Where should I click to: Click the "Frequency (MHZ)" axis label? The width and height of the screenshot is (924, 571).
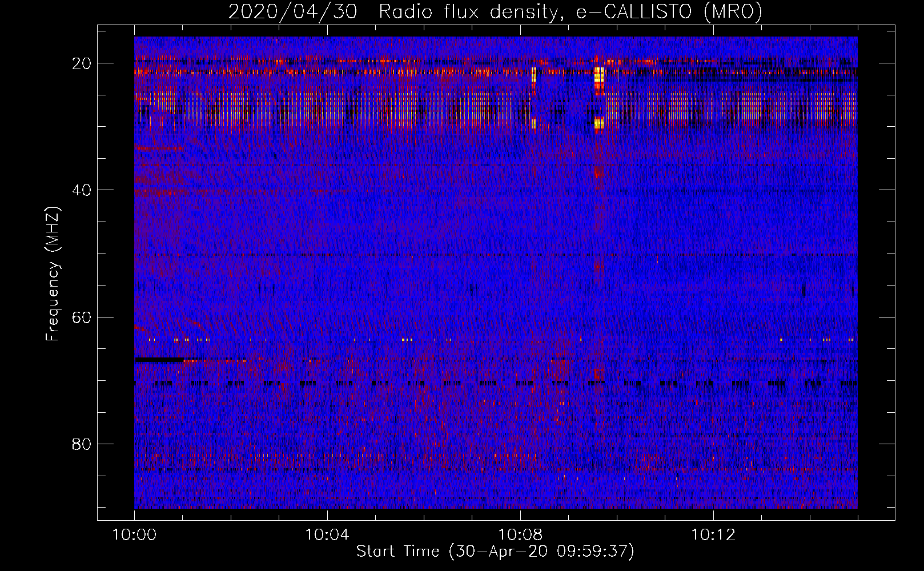(53, 274)
